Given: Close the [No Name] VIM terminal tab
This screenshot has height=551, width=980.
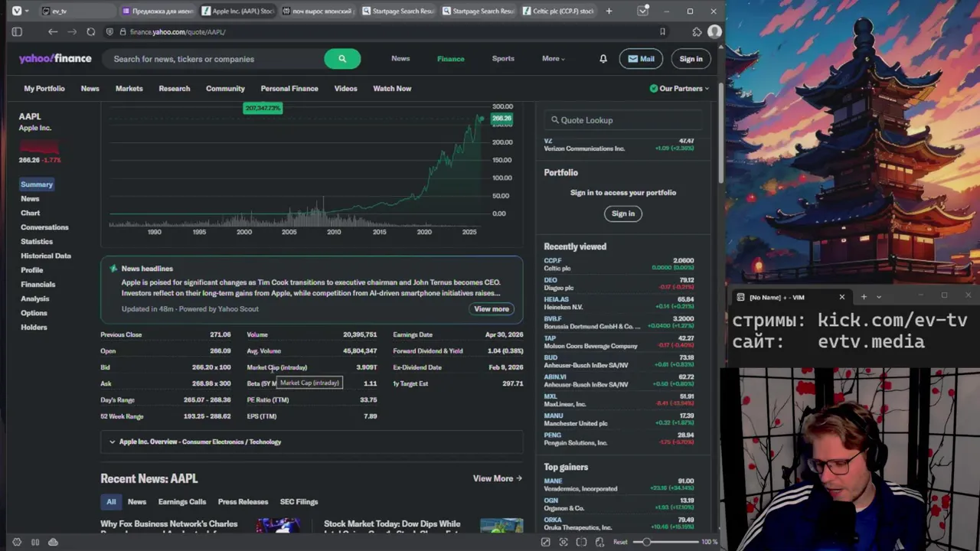Looking at the screenshot, I should (x=842, y=297).
